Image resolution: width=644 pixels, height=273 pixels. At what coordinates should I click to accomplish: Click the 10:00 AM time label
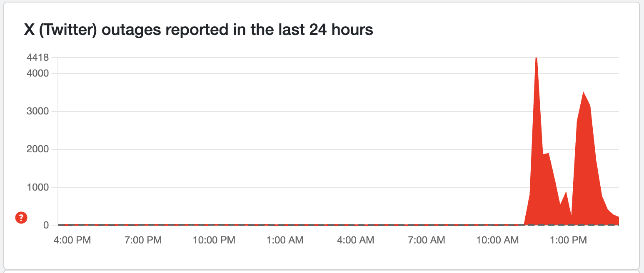click(x=498, y=240)
